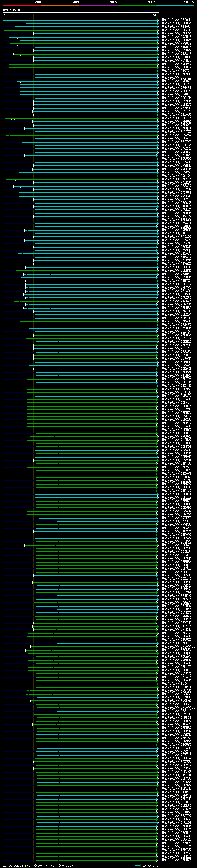
Task: Click the yellow gap marker in the A9SUL8 row
Action: click(x=17, y=38)
